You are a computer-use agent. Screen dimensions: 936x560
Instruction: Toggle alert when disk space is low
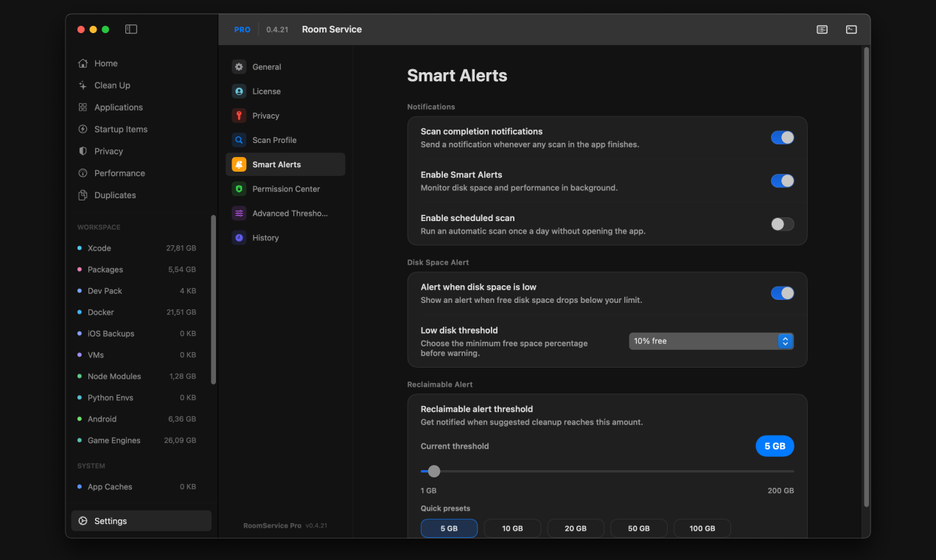(782, 293)
